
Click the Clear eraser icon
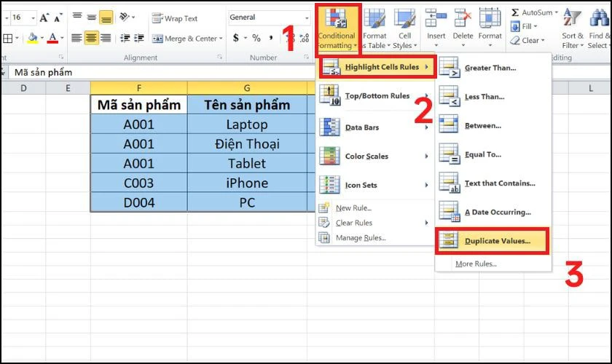515,40
